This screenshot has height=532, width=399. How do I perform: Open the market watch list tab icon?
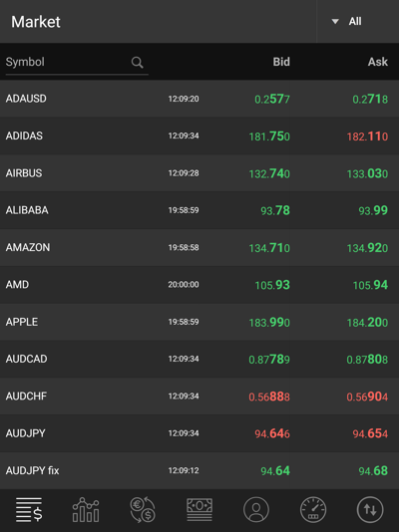pos(29,510)
